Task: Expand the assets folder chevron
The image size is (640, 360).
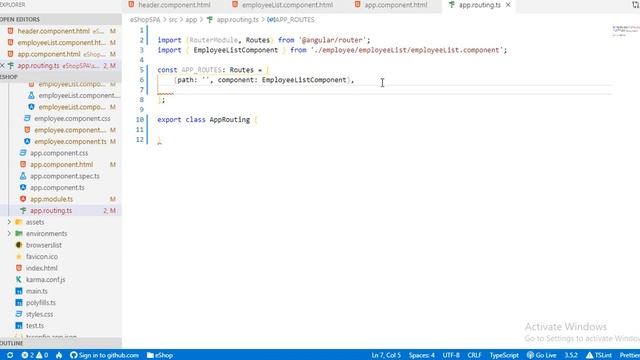Action: (x=9, y=222)
